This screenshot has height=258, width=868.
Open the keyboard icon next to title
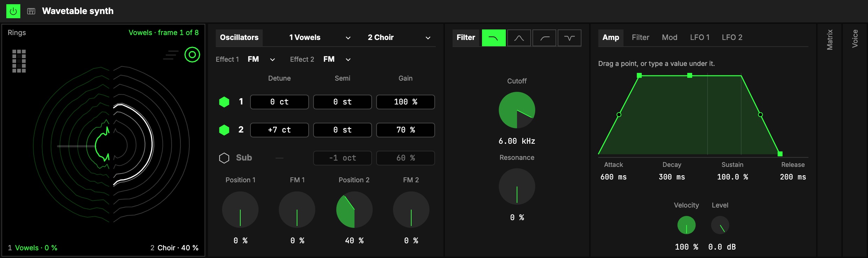point(31,11)
